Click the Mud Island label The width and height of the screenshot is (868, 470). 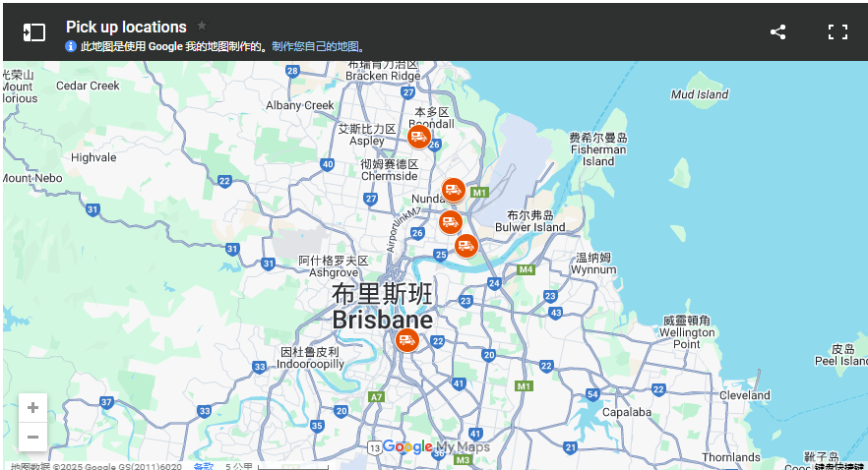point(700,94)
